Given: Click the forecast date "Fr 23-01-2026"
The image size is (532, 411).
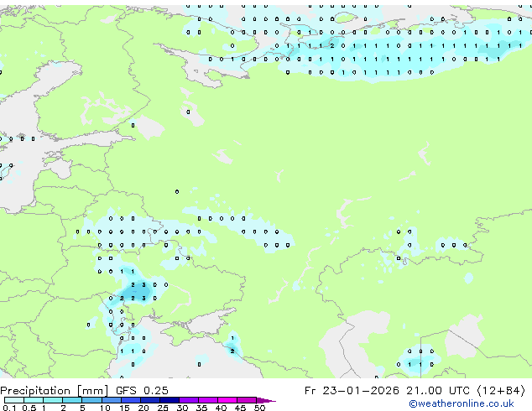Looking at the screenshot, I should click(x=352, y=391).
